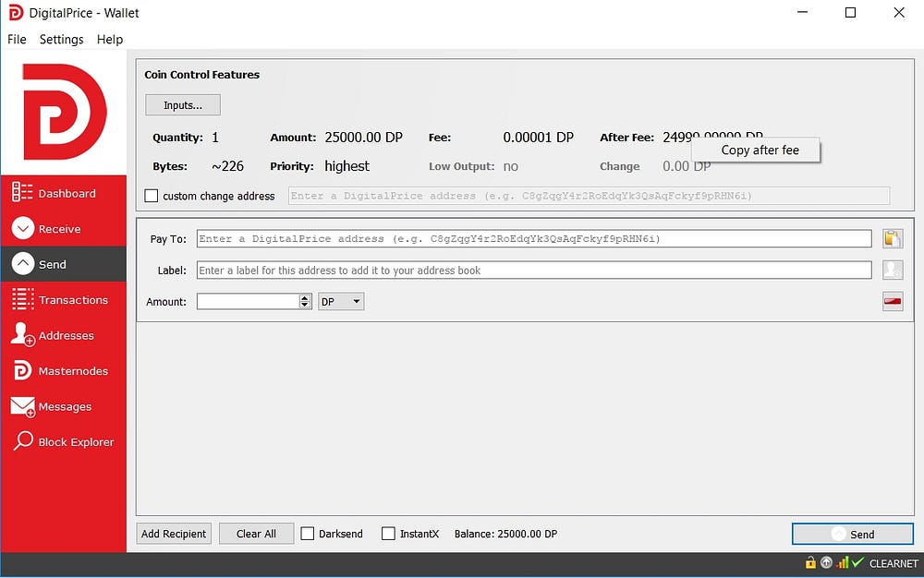Focus the Label text field
The image size is (924, 578).
coord(534,271)
